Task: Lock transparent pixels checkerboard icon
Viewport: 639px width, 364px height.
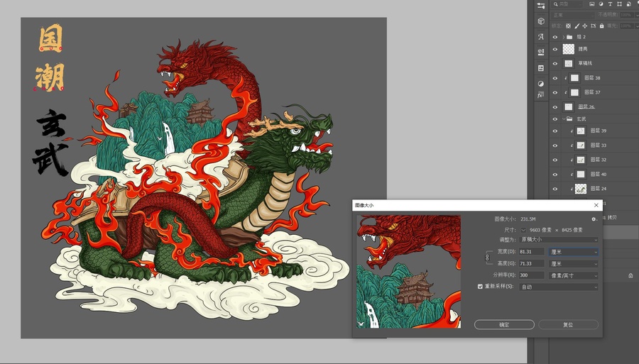Action: 569,26
